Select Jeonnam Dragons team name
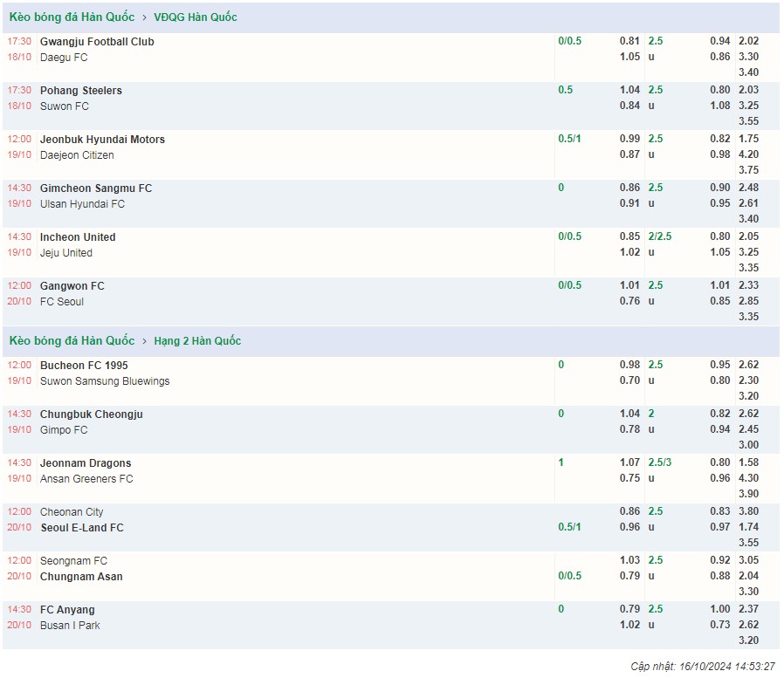Image resolution: width=784 pixels, height=678 pixels. pyautogui.click(x=86, y=463)
